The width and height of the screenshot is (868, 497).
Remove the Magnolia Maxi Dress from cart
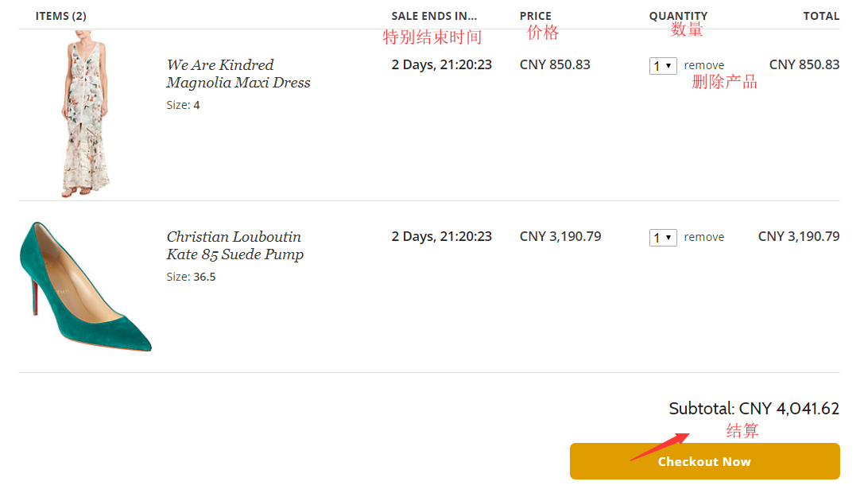tap(703, 66)
